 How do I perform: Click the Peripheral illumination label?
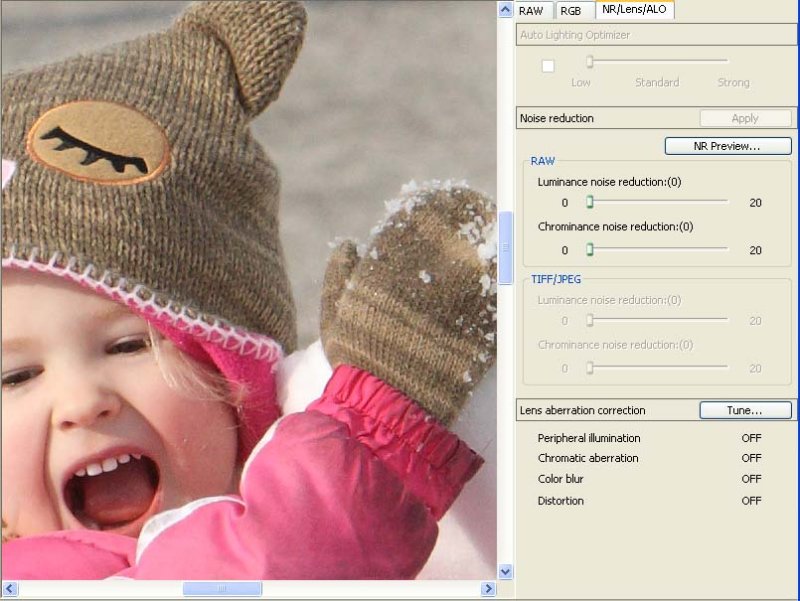(589, 438)
